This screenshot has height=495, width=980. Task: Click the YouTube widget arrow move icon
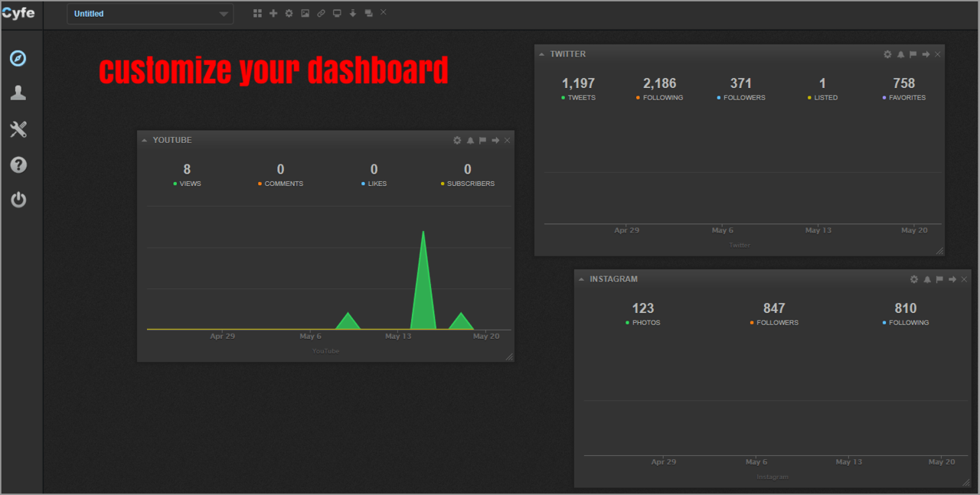coord(495,140)
